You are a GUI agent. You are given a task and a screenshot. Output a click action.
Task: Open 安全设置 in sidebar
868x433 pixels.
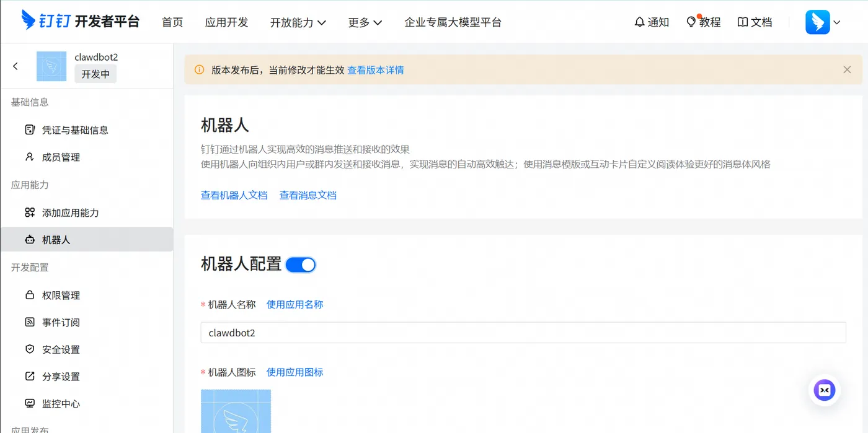coord(87,349)
